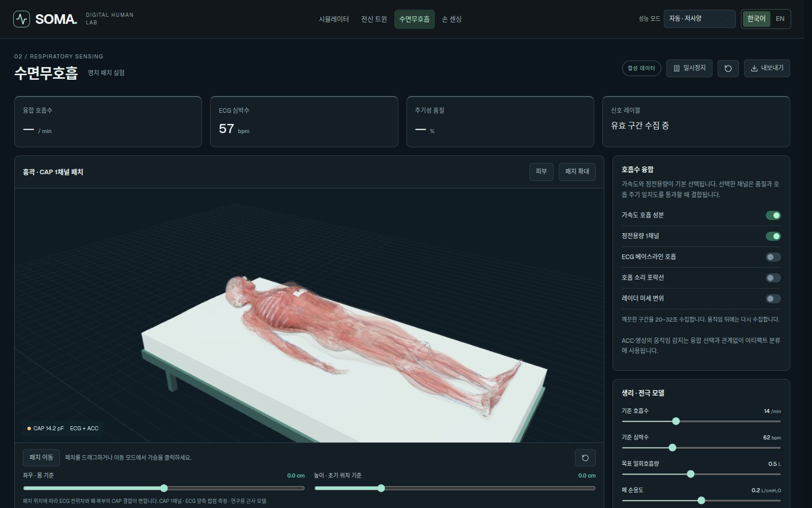Screen dimensions: 812x508
Task: Enable the 레이더 미세 변위 switch
Action: click(x=773, y=299)
